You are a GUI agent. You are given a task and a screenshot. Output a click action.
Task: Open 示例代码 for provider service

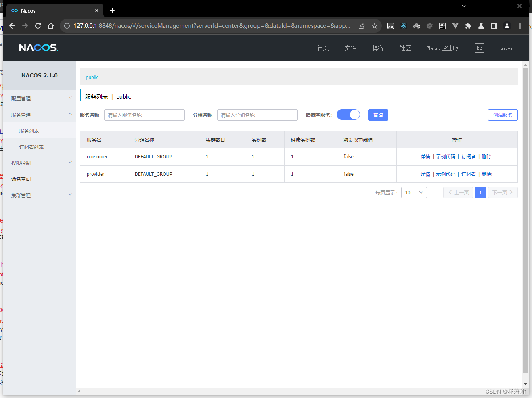coord(446,174)
